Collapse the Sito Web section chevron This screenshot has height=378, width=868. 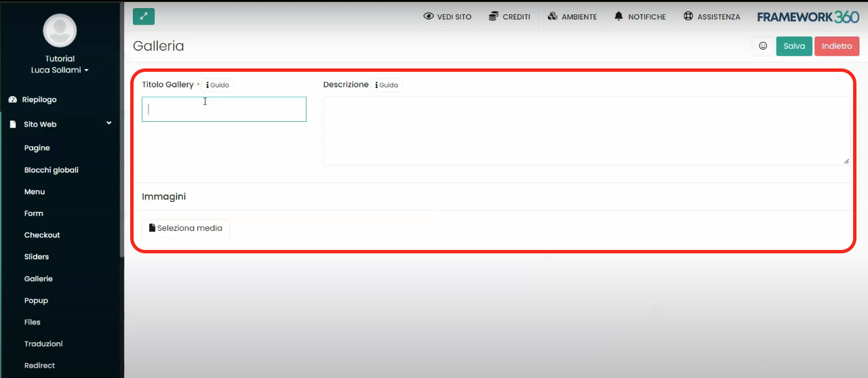[x=109, y=123]
